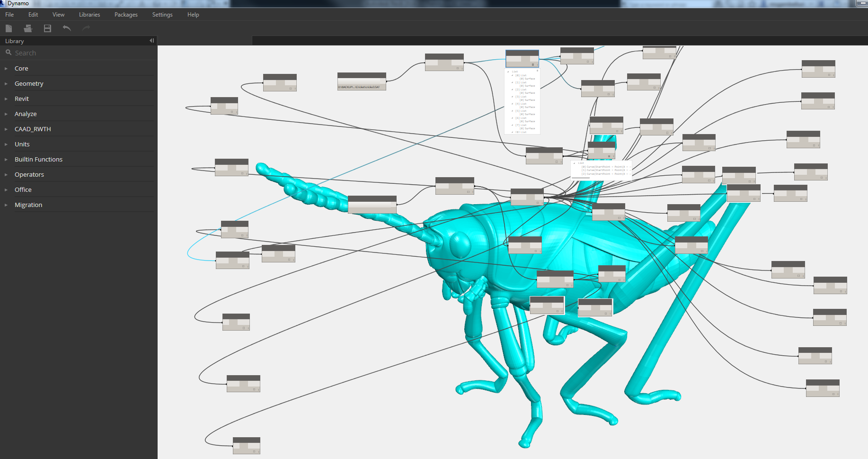Collapse the [4] List arrow in Surface preview
Image resolution: width=868 pixels, height=459 pixels.
[513, 104]
